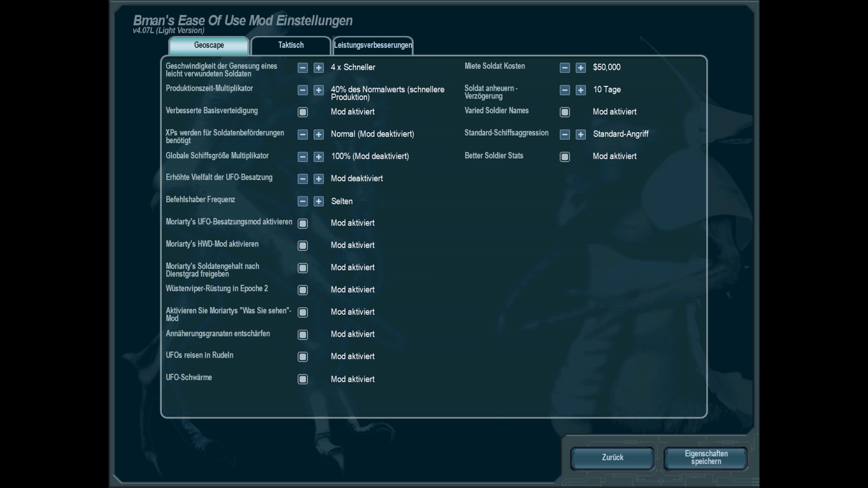This screenshot has height=488, width=868.
Task: Decrease Soldat anheuern Verzögerung days
Action: point(565,90)
